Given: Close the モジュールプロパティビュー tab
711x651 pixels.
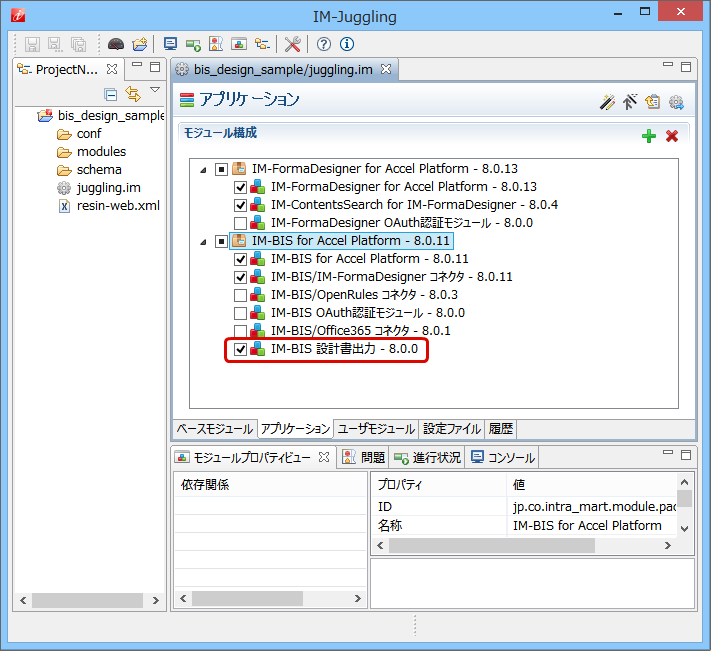Looking at the screenshot, I should (x=324, y=457).
